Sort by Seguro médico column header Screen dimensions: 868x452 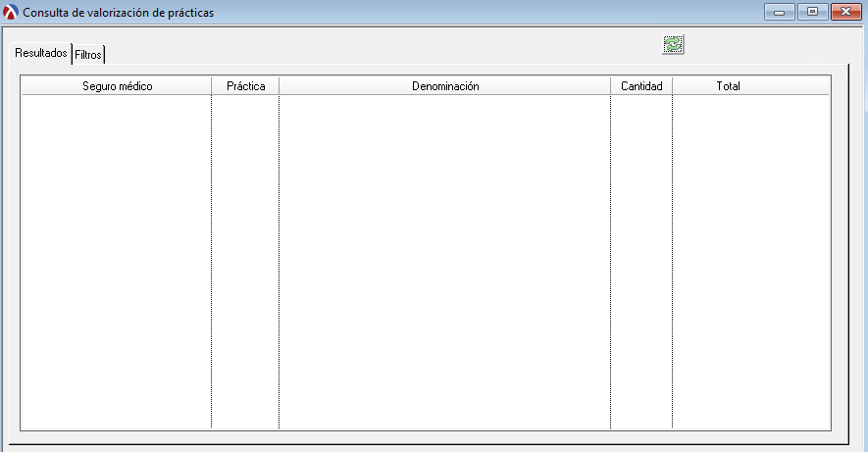click(117, 86)
